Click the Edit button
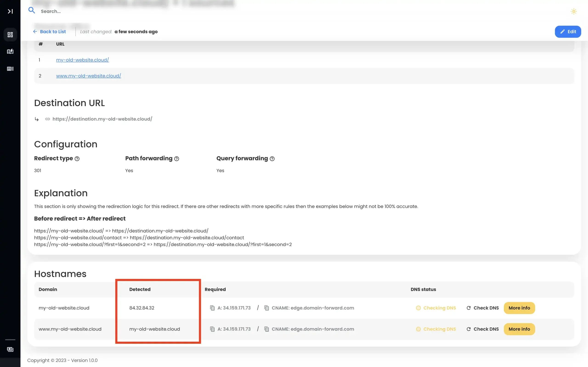 [568, 32]
